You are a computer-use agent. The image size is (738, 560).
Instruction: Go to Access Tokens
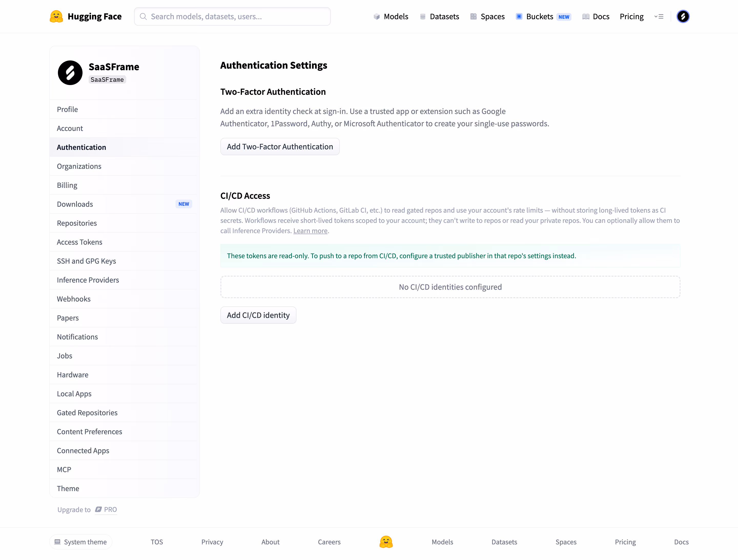125,242
